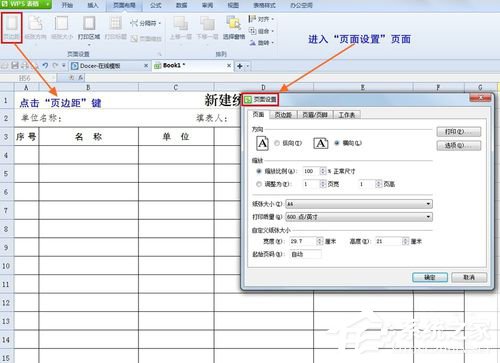Click the 选项(O)... button in dialog
500x363 pixels.
[x=459, y=145]
